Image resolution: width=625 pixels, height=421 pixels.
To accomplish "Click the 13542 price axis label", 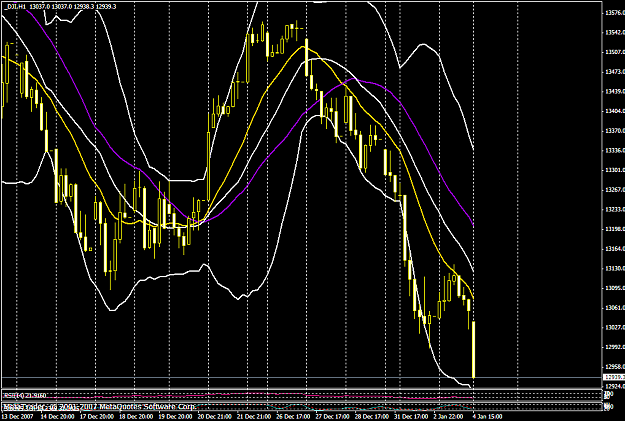I will pyautogui.click(x=615, y=32).
